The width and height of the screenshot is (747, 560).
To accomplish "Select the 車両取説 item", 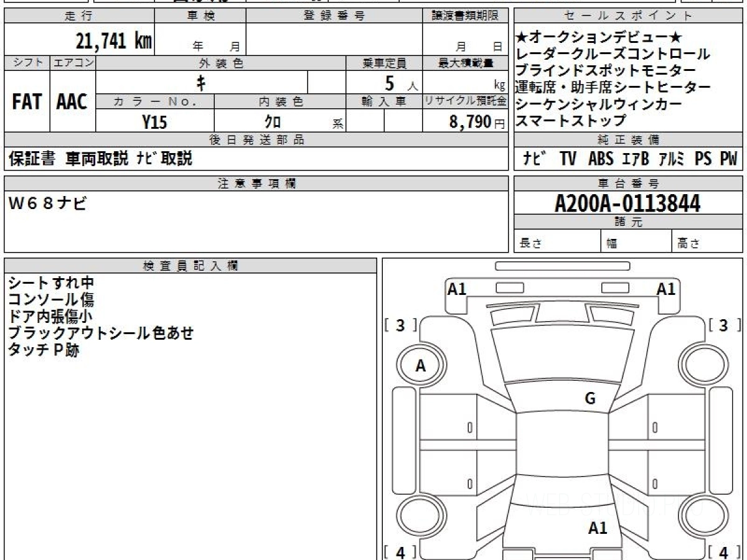I will tap(97, 159).
